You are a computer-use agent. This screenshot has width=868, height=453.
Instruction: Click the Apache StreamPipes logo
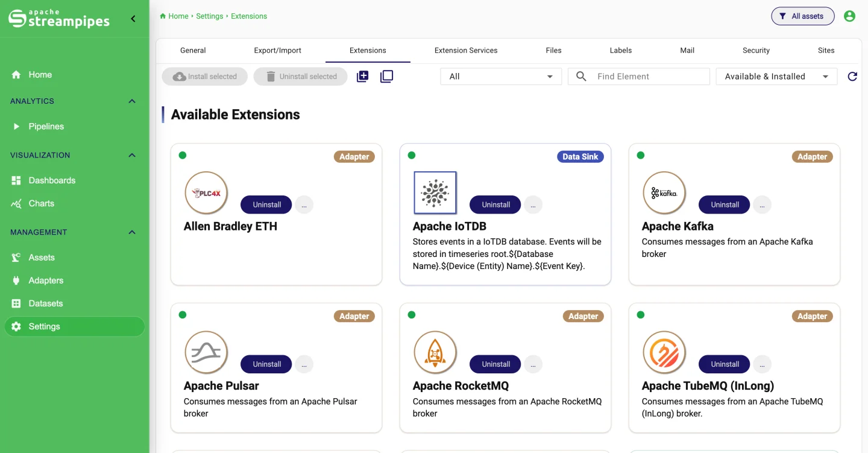59,19
